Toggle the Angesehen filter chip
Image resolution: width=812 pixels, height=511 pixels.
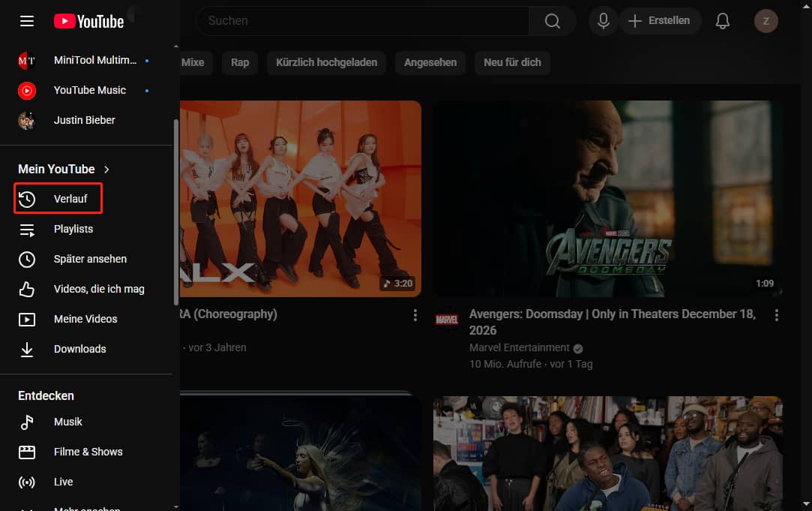[x=430, y=62]
